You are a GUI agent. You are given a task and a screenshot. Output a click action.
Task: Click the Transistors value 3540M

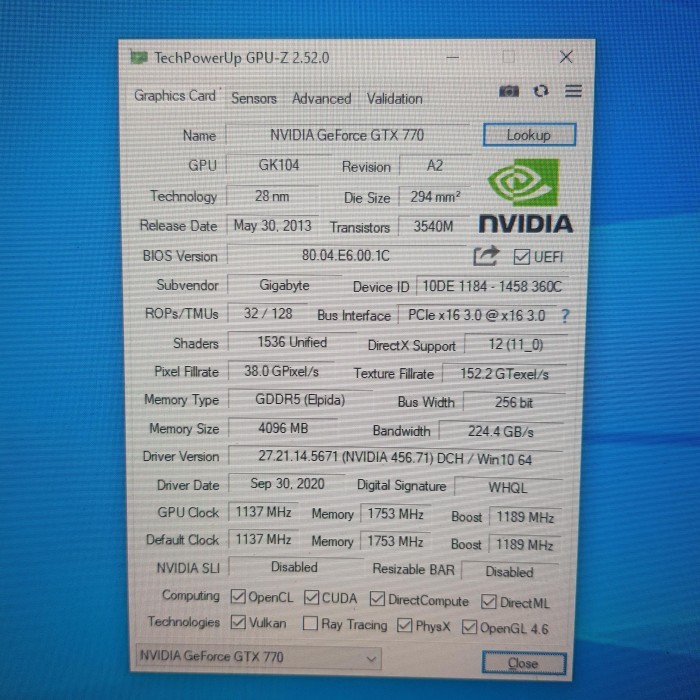433,226
